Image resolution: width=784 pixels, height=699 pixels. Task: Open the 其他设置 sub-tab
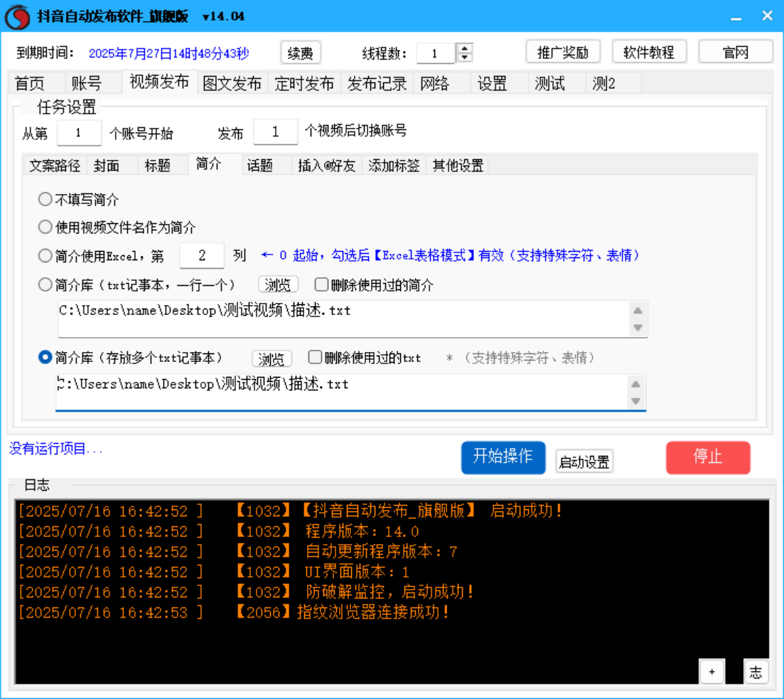click(458, 165)
